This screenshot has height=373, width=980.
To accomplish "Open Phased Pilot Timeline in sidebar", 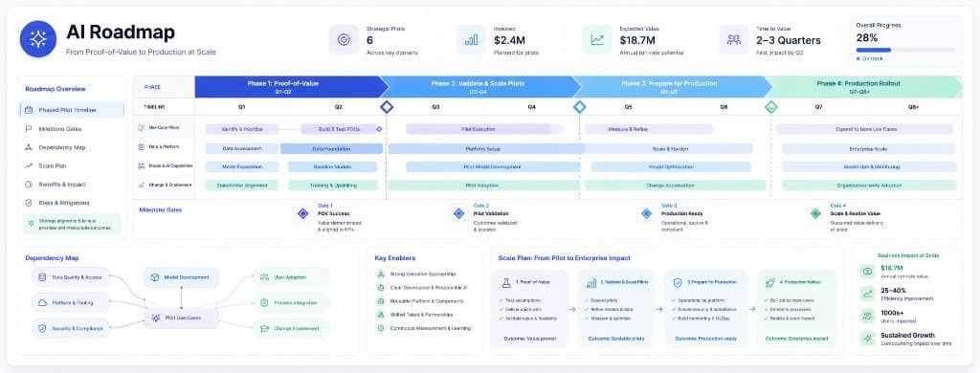I will pos(72,110).
